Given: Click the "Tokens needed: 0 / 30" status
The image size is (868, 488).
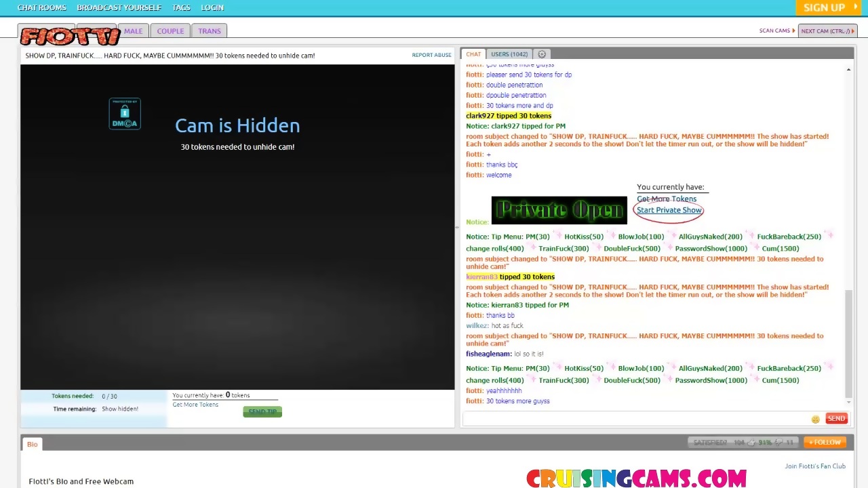Looking at the screenshot, I should tap(84, 396).
